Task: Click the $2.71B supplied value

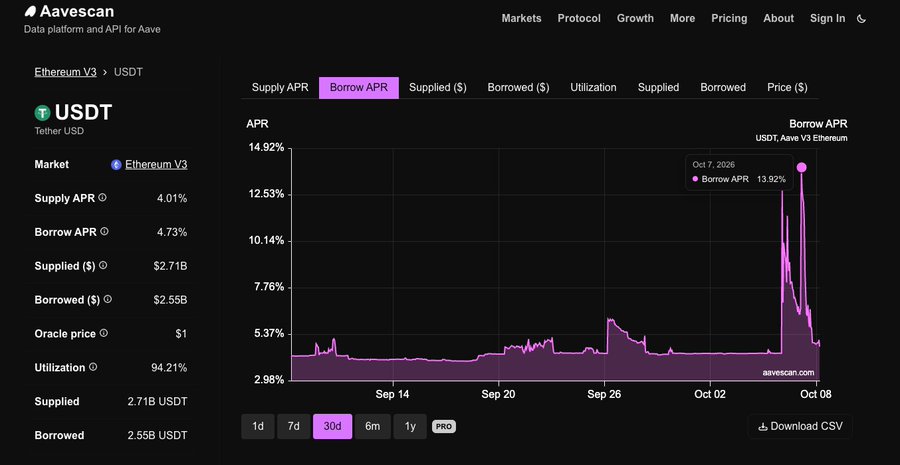Action: pyautogui.click(x=170, y=266)
